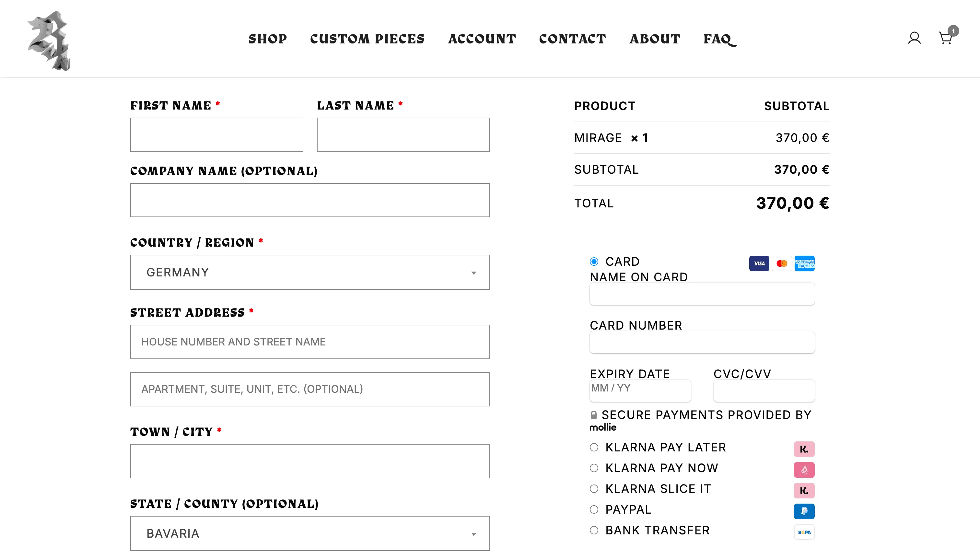
Task: Open the shopping cart icon
Action: (x=946, y=37)
